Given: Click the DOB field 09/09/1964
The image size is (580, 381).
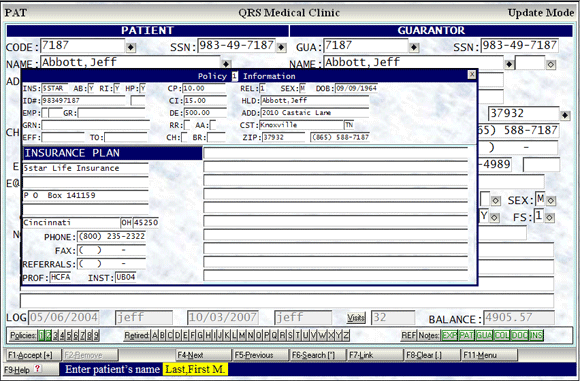Looking at the screenshot, I should [356, 88].
